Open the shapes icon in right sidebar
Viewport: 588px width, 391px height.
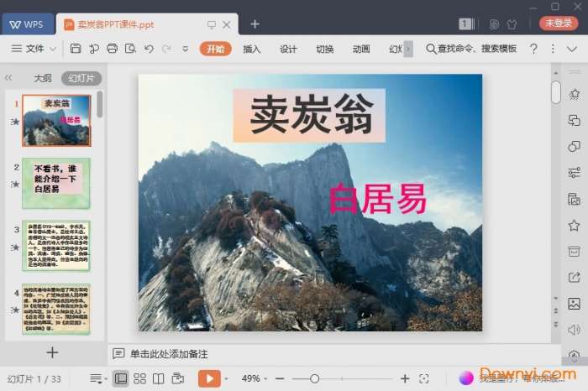pos(574,147)
